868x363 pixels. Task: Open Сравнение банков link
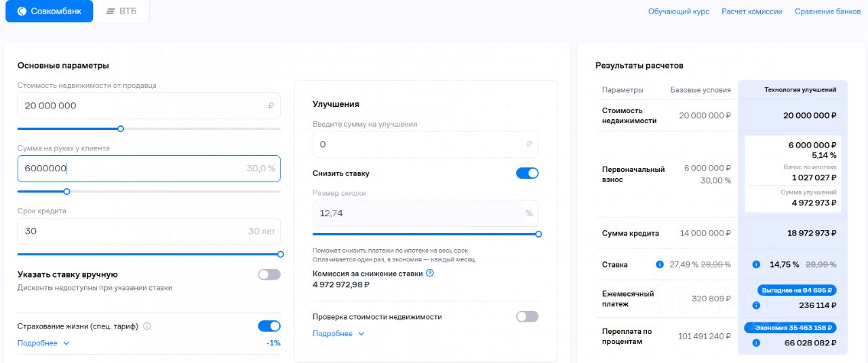click(828, 12)
